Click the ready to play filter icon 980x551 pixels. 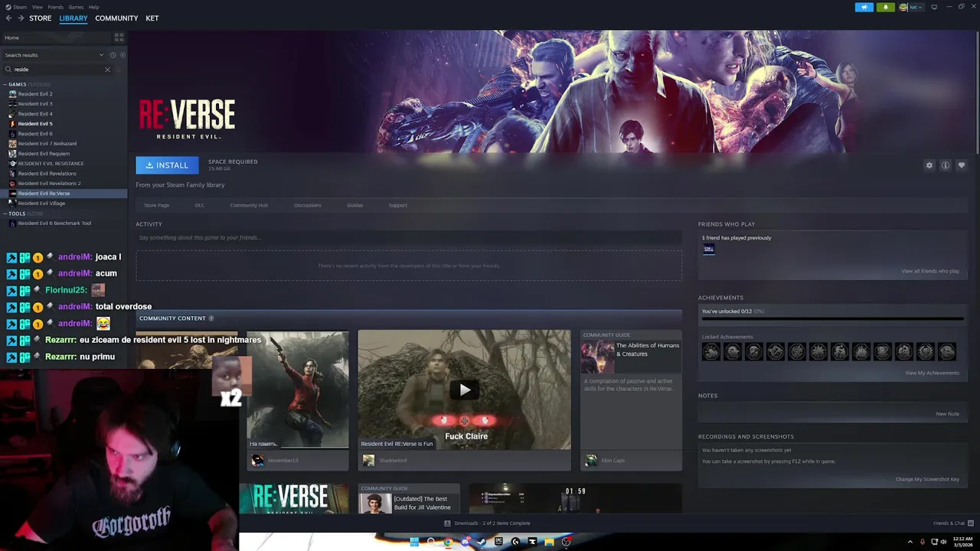[122, 55]
